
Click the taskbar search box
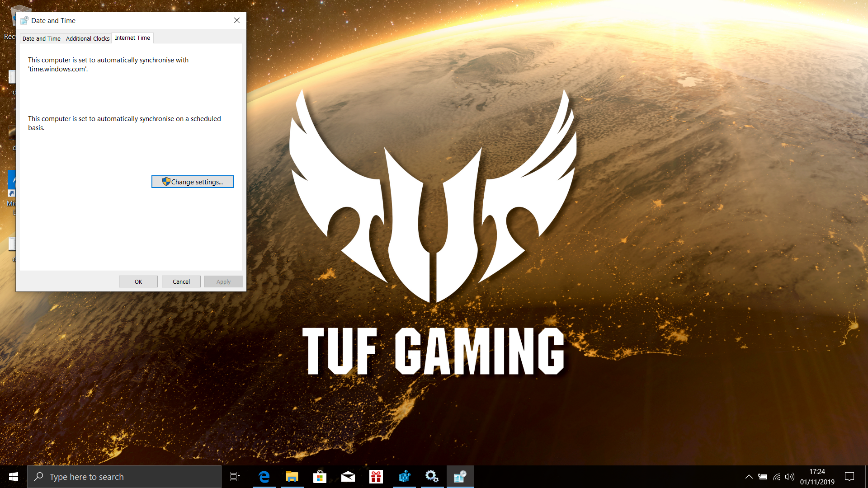coord(124,477)
